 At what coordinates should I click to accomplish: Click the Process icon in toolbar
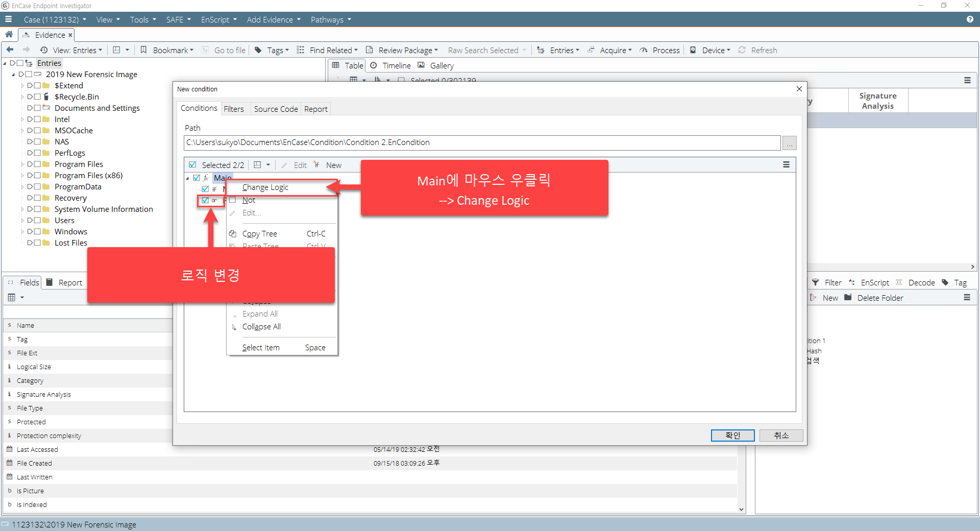pos(644,50)
